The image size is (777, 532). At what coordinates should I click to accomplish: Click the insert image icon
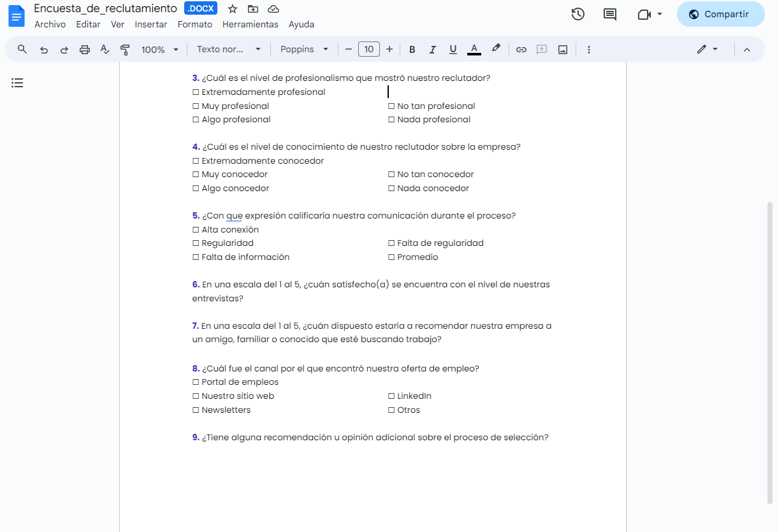click(563, 50)
